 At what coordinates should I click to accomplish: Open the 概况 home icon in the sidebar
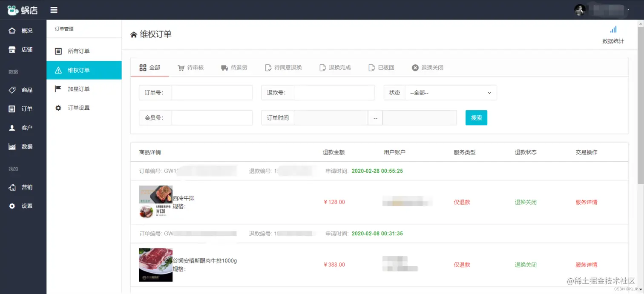(x=12, y=31)
